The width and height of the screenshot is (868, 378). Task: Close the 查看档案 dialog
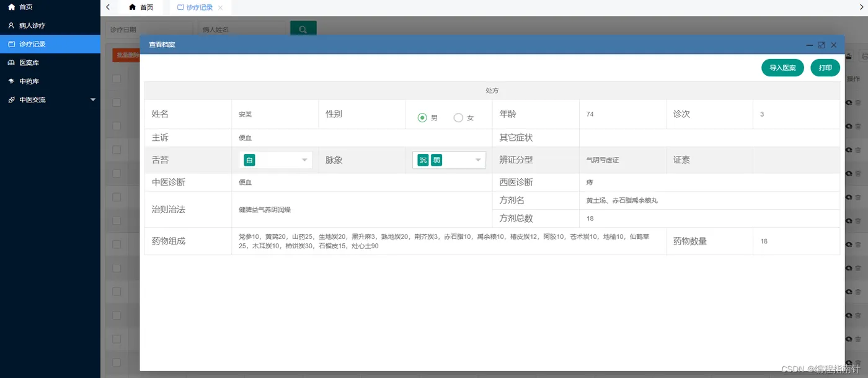click(x=834, y=45)
